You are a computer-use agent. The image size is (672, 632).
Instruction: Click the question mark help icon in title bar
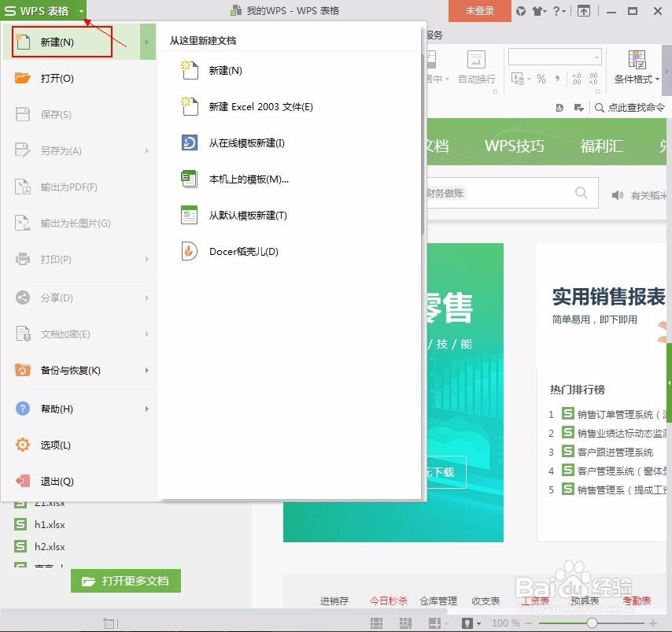[556, 11]
